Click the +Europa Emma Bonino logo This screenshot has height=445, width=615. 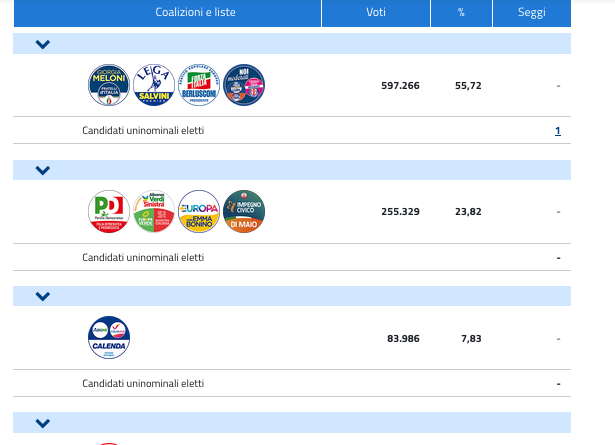click(198, 211)
